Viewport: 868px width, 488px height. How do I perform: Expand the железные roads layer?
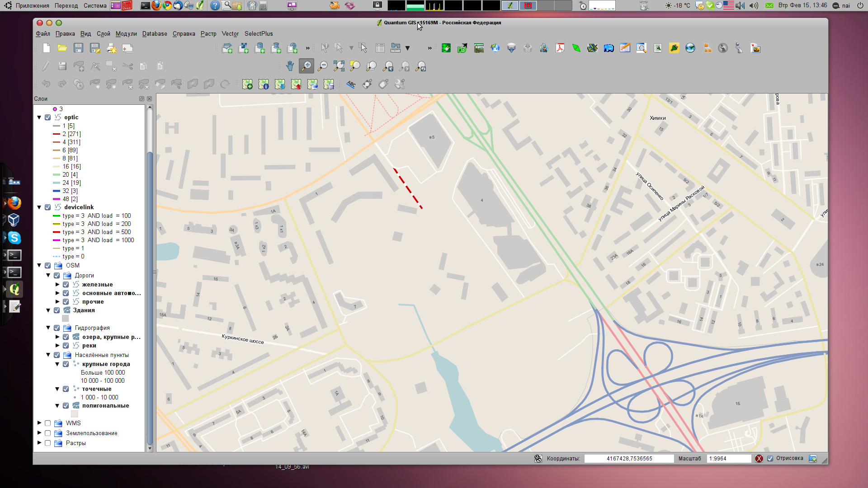pyautogui.click(x=57, y=285)
